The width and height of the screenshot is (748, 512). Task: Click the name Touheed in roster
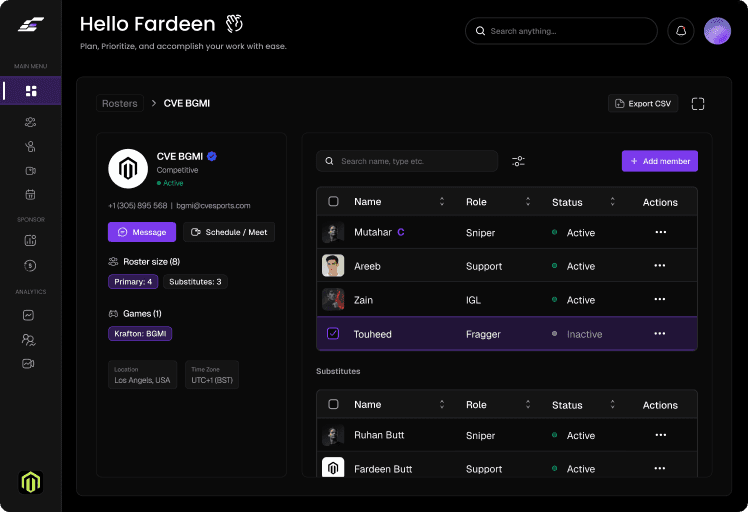point(373,334)
